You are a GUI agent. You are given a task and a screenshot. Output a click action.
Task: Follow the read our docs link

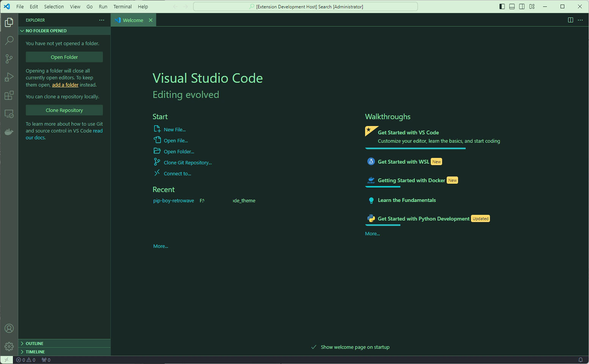pos(64,134)
